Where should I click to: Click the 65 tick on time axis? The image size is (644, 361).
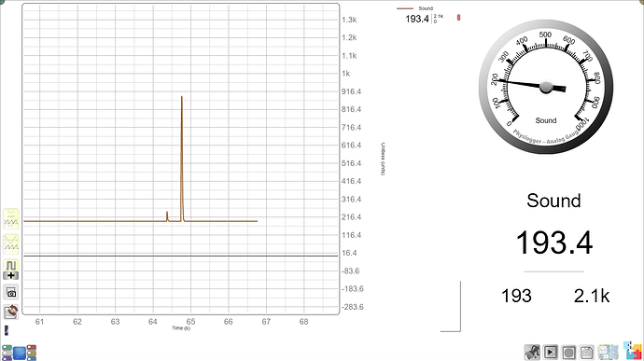coord(190,322)
